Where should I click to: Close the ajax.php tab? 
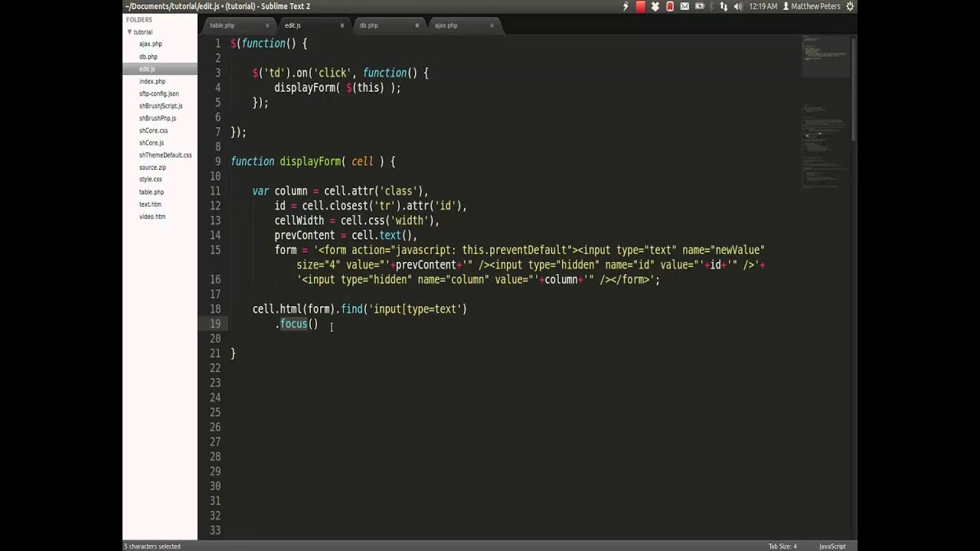pos(492,25)
